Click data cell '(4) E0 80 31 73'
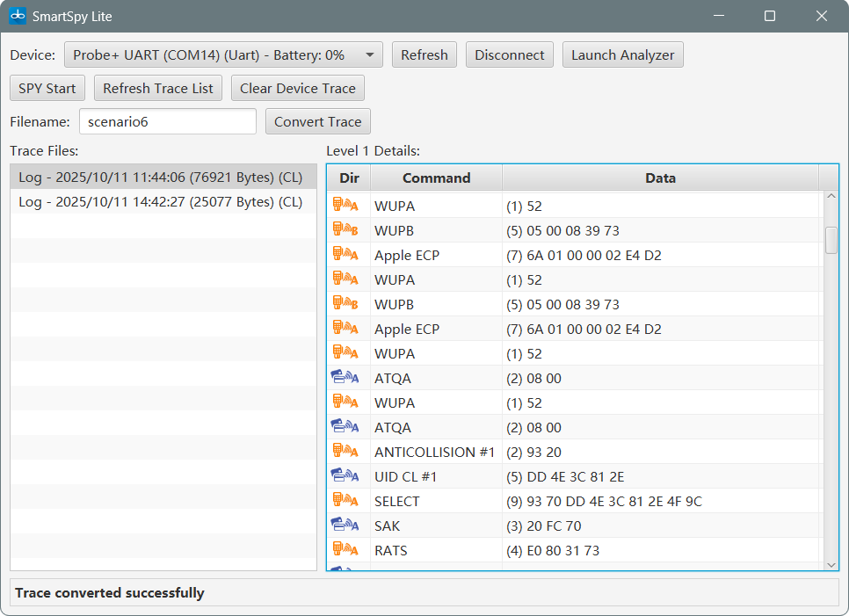 point(660,550)
